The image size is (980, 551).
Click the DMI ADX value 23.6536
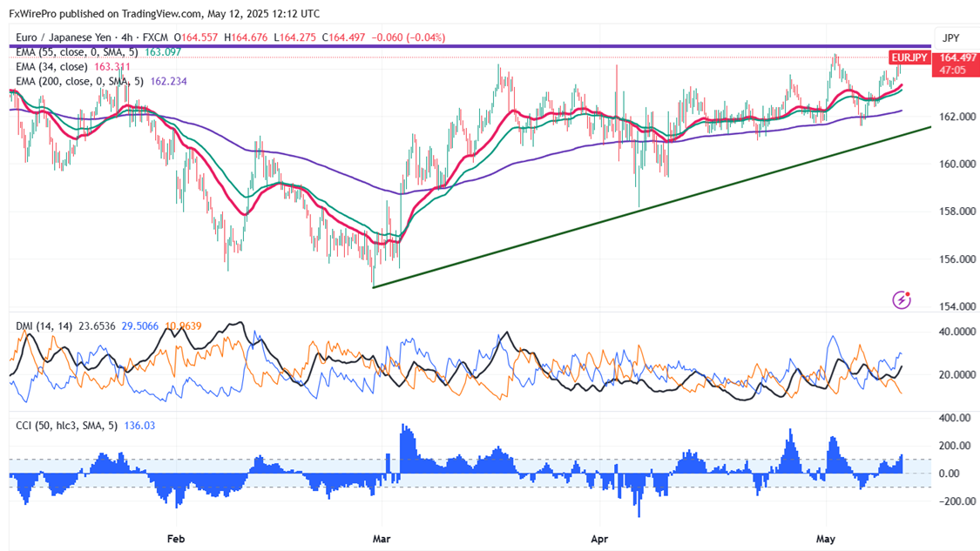tap(97, 326)
